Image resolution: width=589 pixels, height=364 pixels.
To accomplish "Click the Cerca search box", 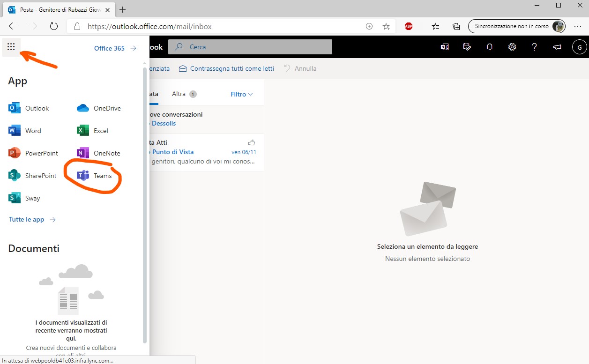I will tap(250, 47).
